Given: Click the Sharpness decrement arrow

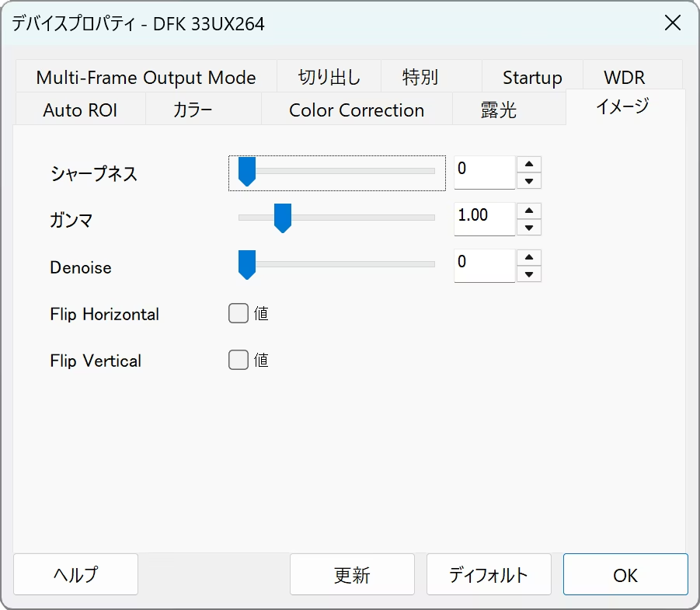Looking at the screenshot, I should tap(529, 181).
